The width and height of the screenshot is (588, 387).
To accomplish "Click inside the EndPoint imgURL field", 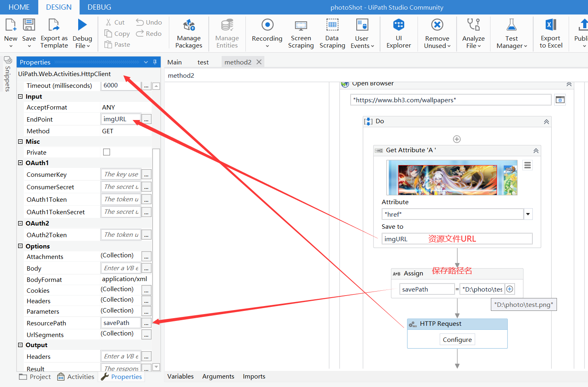I will (x=120, y=119).
